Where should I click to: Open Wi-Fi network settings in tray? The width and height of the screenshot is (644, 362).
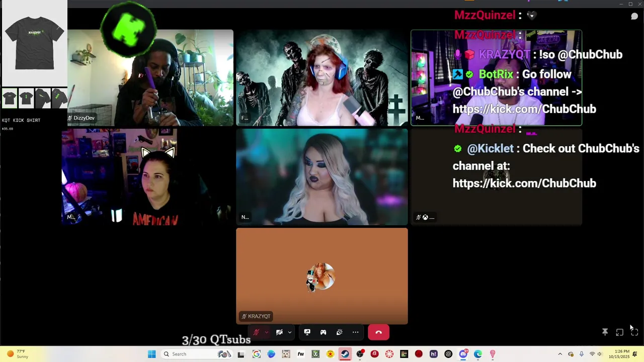(592, 354)
